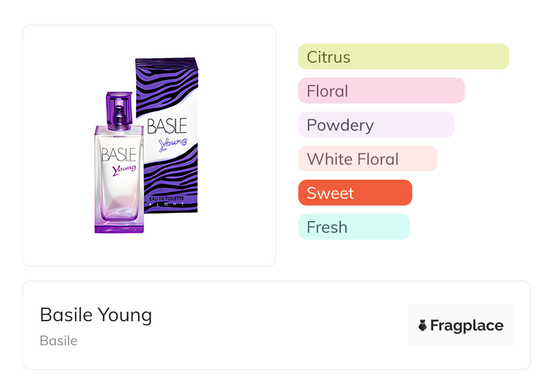Click the purple perfume bottle cap
Viewport: 553px width, 392px height.
(x=119, y=108)
